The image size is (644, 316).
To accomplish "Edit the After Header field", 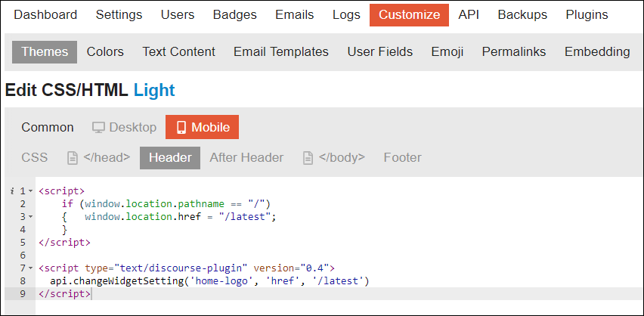I will coord(246,158).
